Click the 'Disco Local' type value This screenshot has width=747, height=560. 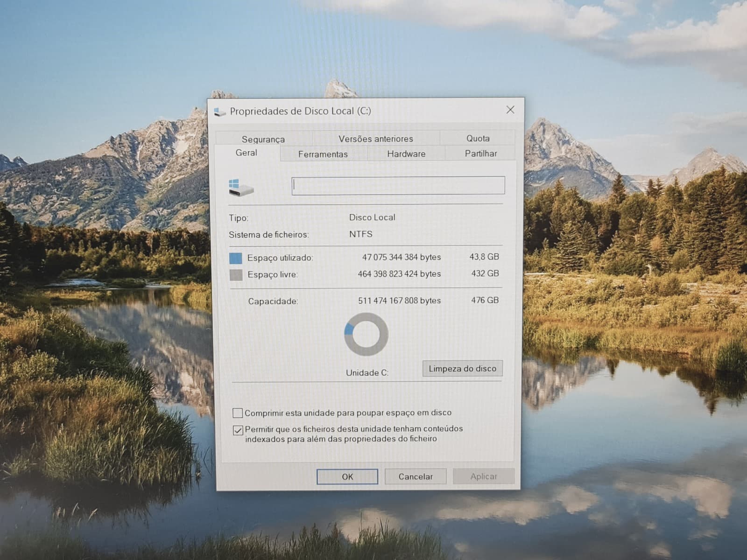tap(372, 217)
